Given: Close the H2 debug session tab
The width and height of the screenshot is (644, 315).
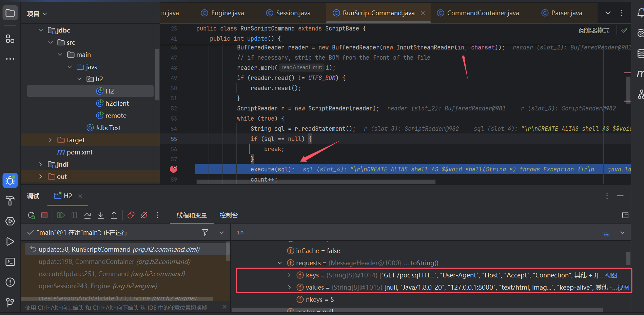Looking at the screenshot, I should [x=80, y=196].
